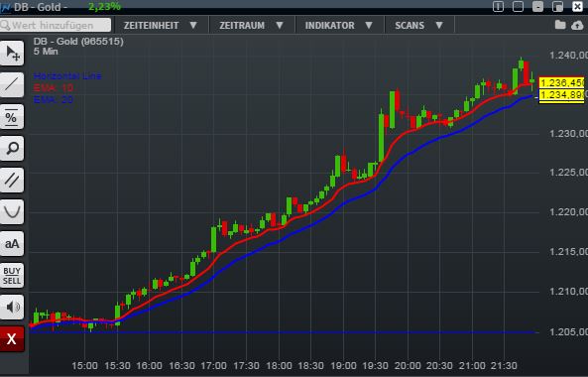Select the parallel channel lines tool

tap(12, 180)
